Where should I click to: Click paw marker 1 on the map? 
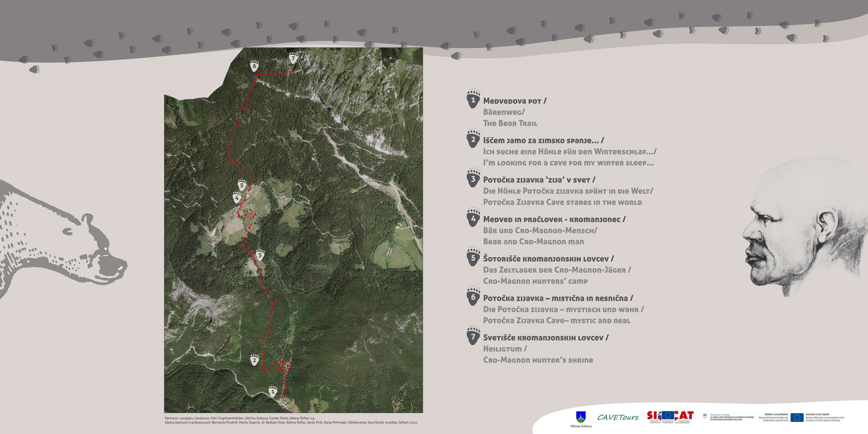point(273,391)
